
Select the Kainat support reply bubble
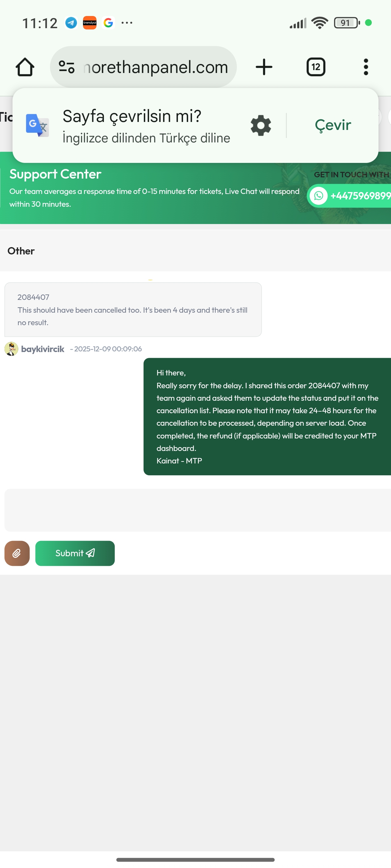(x=267, y=416)
